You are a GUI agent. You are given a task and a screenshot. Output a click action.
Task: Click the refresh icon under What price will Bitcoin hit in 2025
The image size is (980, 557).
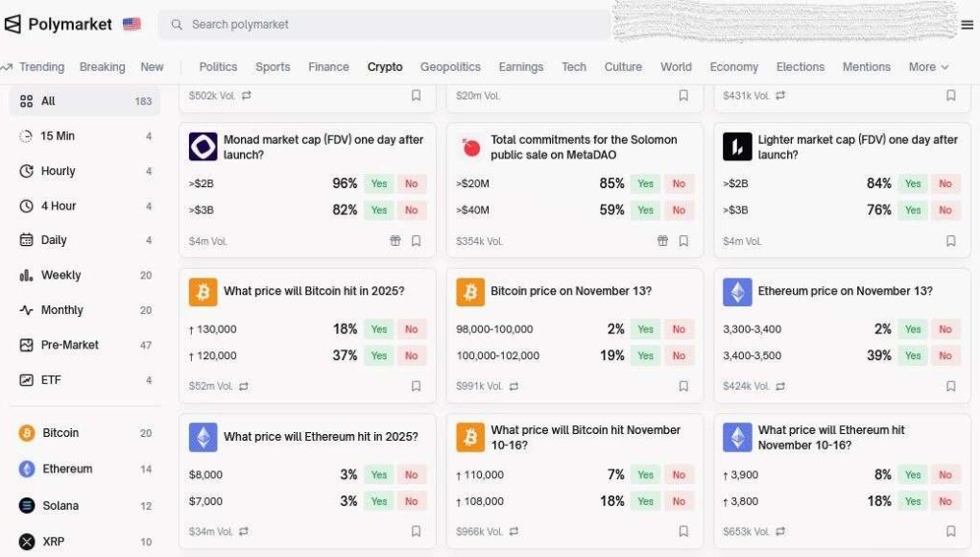[244, 386]
